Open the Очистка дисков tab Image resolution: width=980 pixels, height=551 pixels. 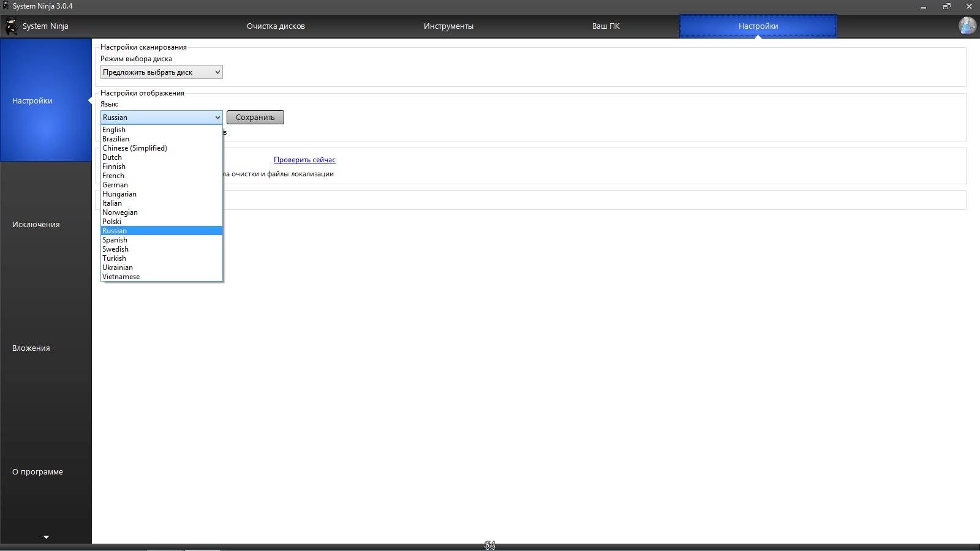point(276,26)
